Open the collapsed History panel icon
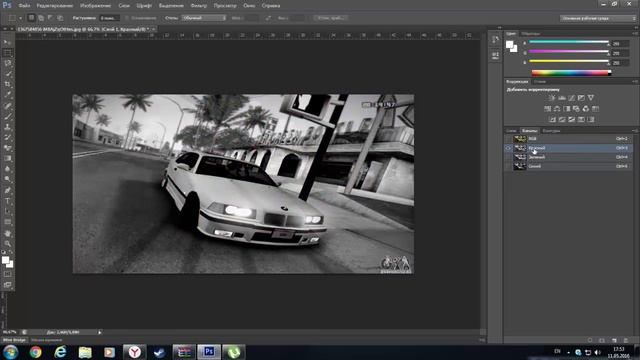The width and height of the screenshot is (640, 360). 495,40
